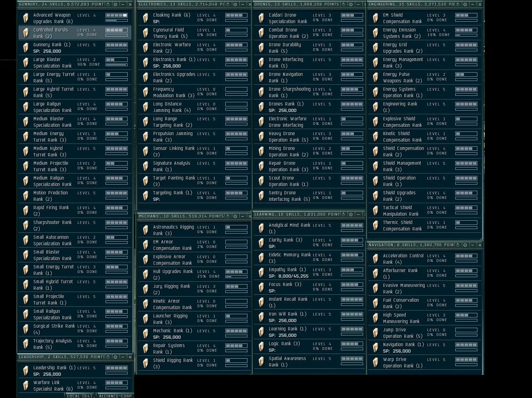
Task: Minimize the Gunnery skills window
Action: coord(123,5)
